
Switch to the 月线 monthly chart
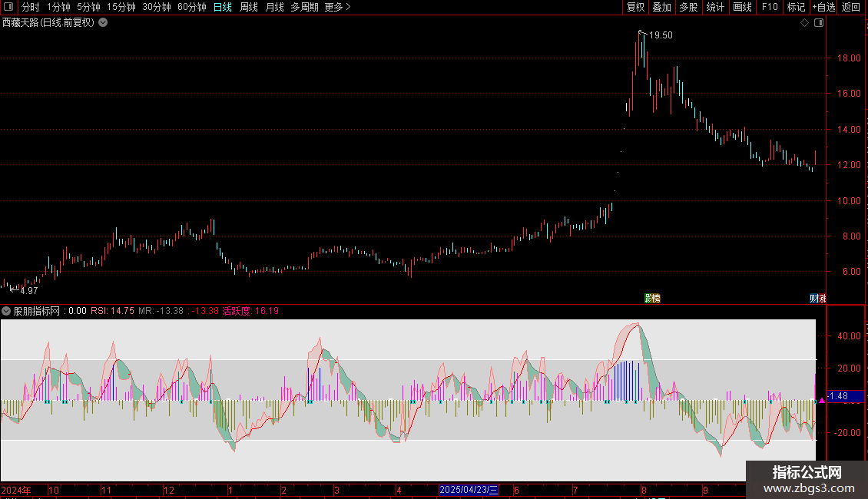274,7
